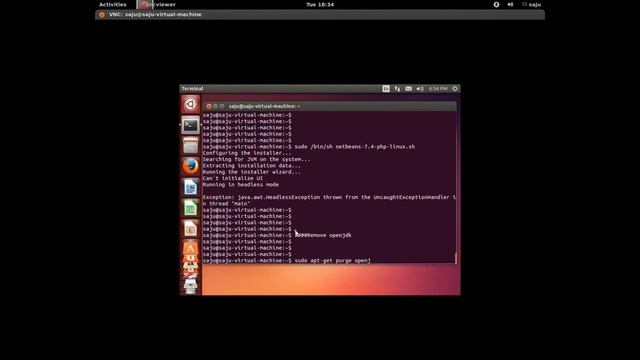This screenshot has height=360, width=640.
Task: Click the keyboard layout indicator in Unity panel
Action: 386,89
